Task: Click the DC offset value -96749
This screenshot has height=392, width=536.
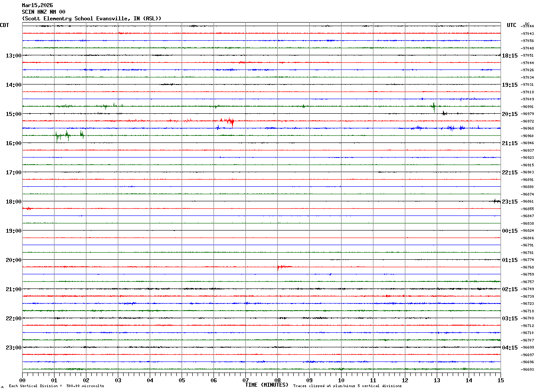Action: point(527,289)
